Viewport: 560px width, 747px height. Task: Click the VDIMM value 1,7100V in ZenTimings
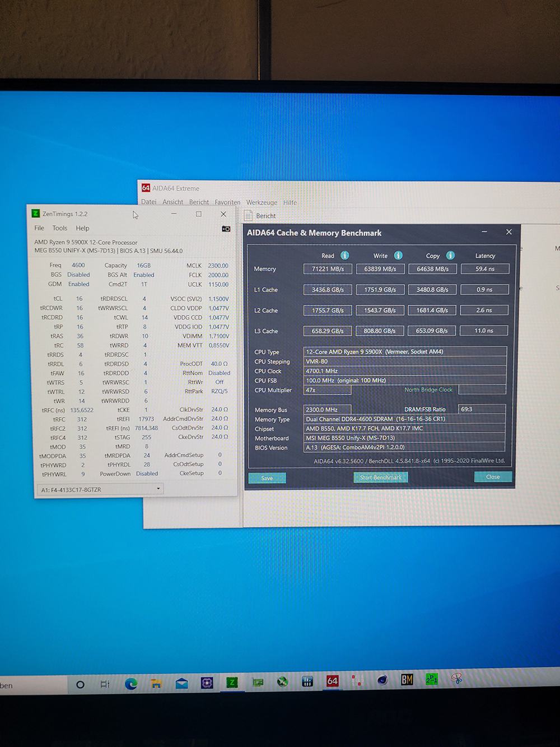click(219, 336)
